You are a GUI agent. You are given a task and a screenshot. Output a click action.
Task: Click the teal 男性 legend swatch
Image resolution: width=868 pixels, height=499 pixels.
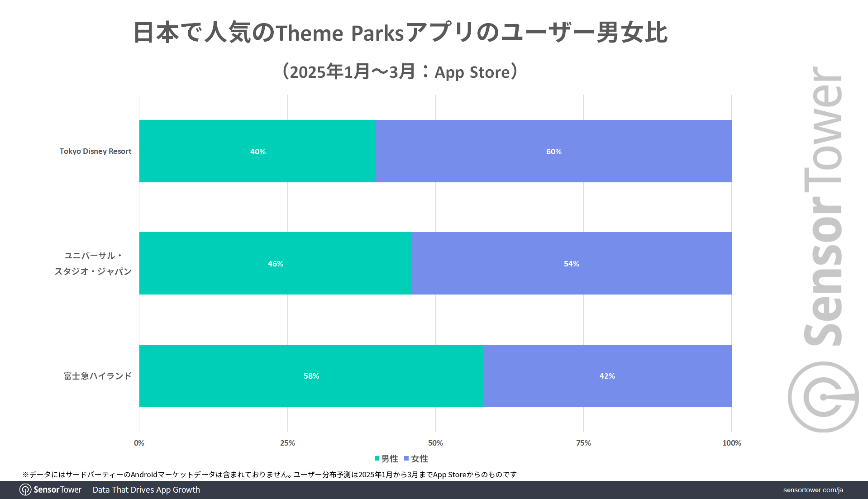click(x=377, y=459)
